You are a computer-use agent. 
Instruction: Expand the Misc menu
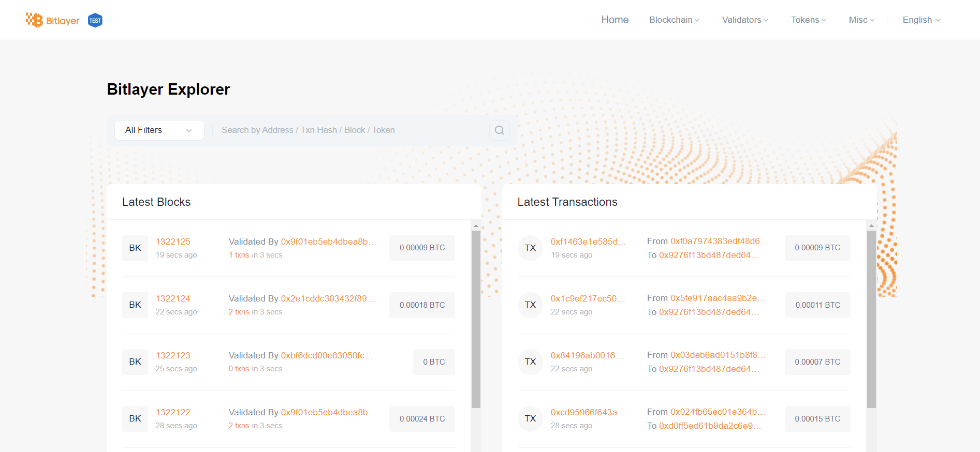861,20
